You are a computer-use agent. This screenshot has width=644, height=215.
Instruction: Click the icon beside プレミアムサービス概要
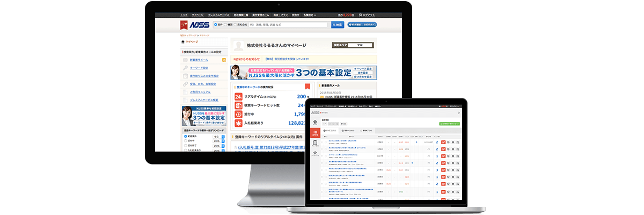pyautogui.click(x=185, y=101)
